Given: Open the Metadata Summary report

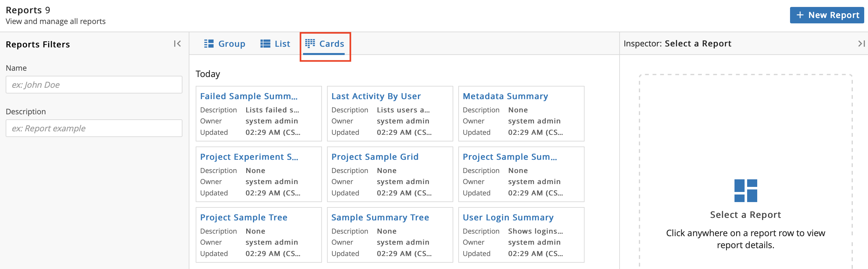Looking at the screenshot, I should click(x=505, y=96).
